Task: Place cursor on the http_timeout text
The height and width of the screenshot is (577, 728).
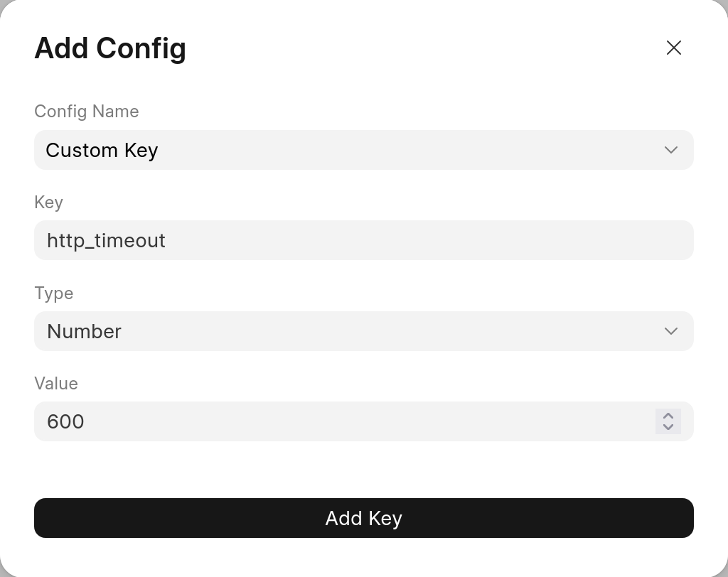Action: 107,240
